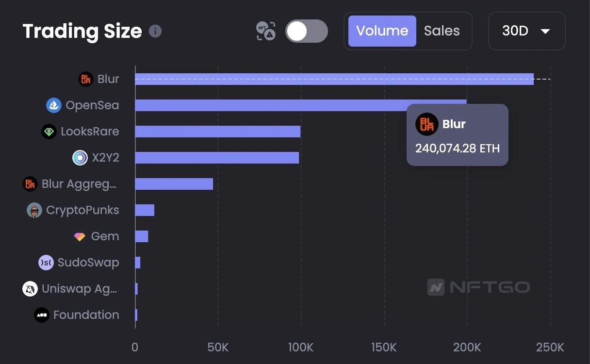Click the NFTGO watermark logo

tap(478, 287)
